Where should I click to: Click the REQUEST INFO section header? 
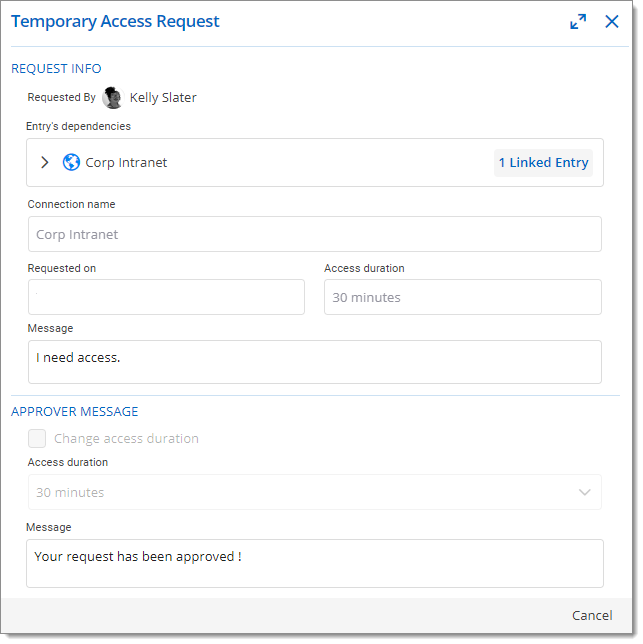(x=56, y=69)
